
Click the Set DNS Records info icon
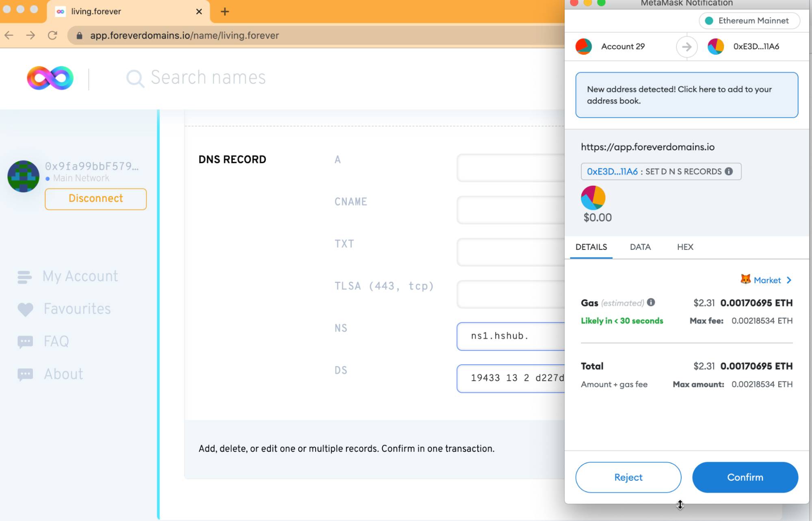coord(729,171)
